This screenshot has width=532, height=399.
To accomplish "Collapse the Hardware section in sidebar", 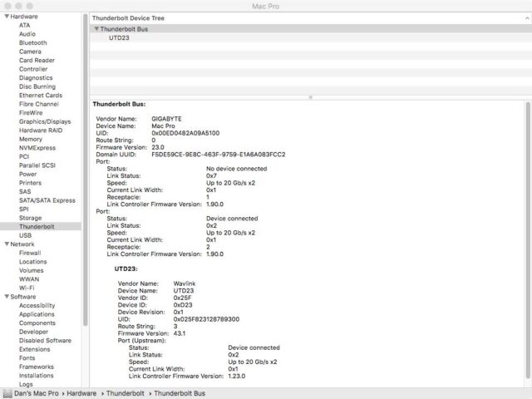I will click(x=7, y=17).
